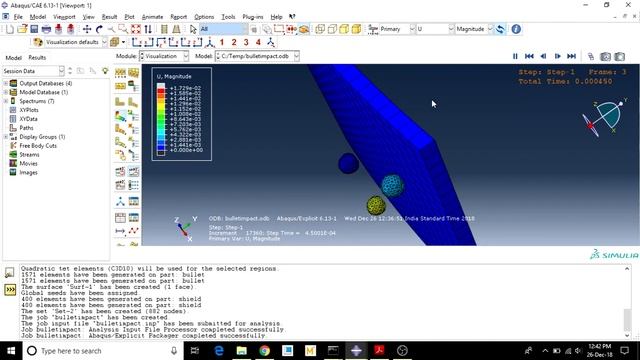
Task: Open the Animate menu
Action: tap(152, 17)
